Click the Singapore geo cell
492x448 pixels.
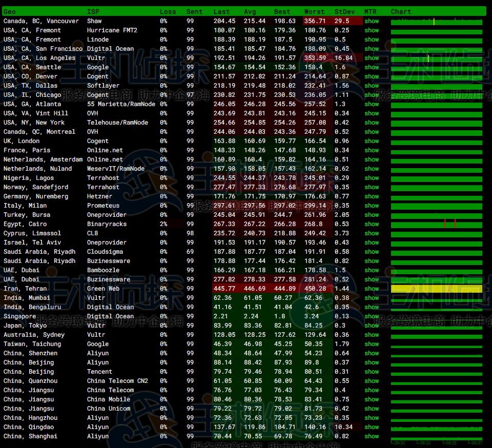19,316
